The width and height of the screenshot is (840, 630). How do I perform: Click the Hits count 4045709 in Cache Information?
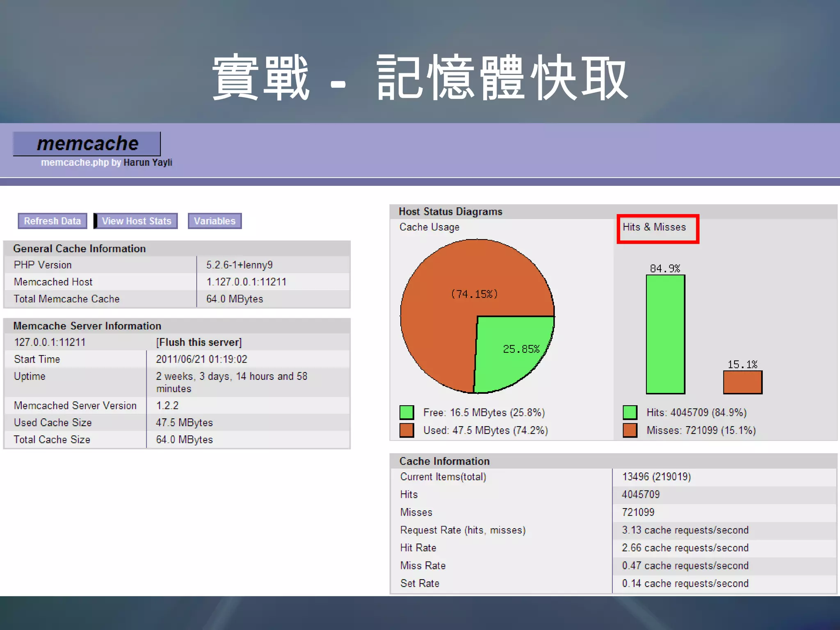641,494
